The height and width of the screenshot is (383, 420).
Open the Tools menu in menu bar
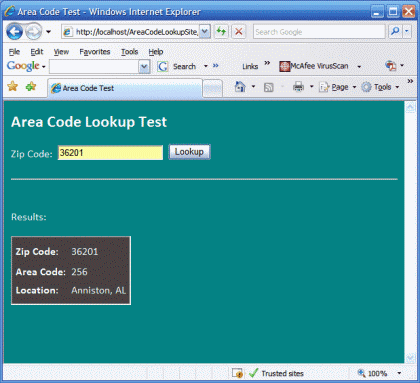129,52
